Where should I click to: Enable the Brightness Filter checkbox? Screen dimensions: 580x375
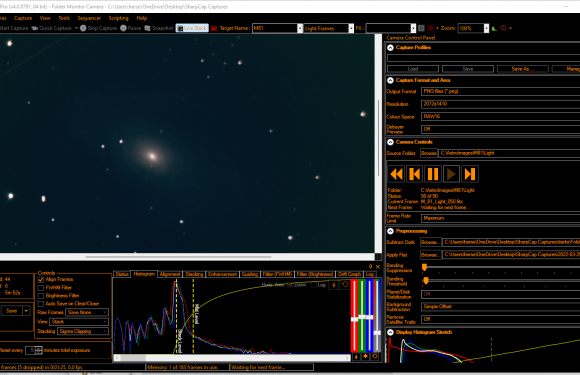click(41, 296)
